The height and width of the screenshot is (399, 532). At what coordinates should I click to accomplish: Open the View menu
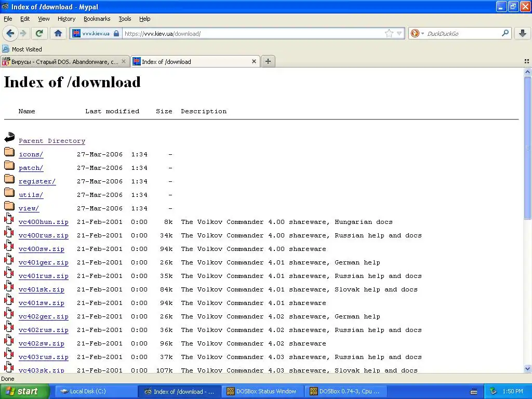coord(44,19)
